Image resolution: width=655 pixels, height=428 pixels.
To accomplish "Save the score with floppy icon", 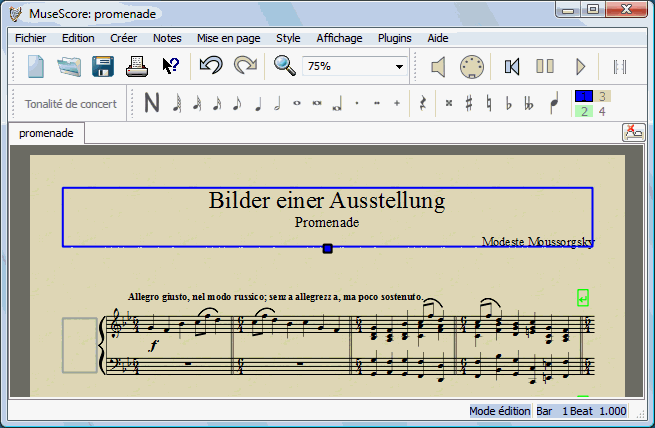I will [x=103, y=66].
